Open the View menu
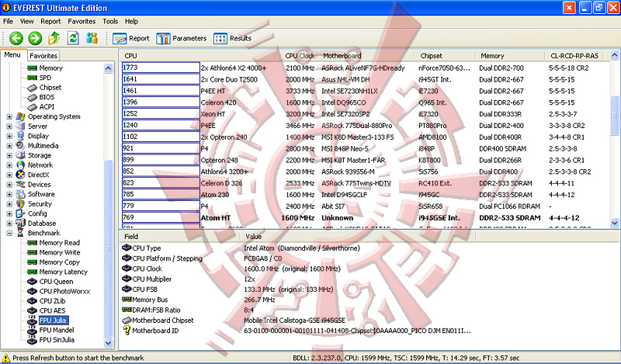 point(27,22)
